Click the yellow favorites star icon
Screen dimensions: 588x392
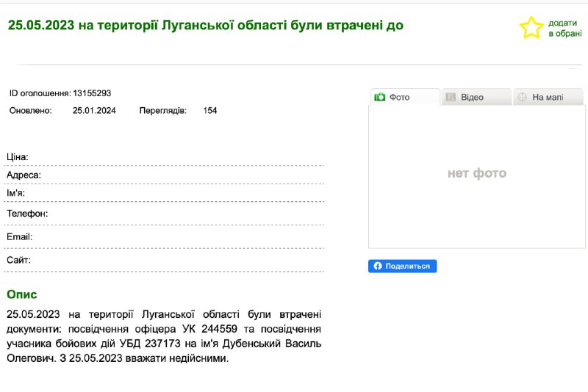click(531, 28)
